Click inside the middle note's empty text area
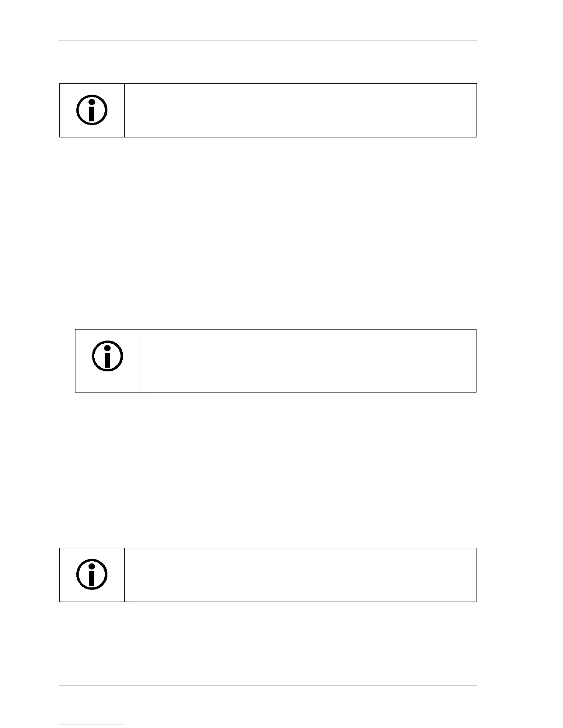563x728 pixels. pos(308,361)
